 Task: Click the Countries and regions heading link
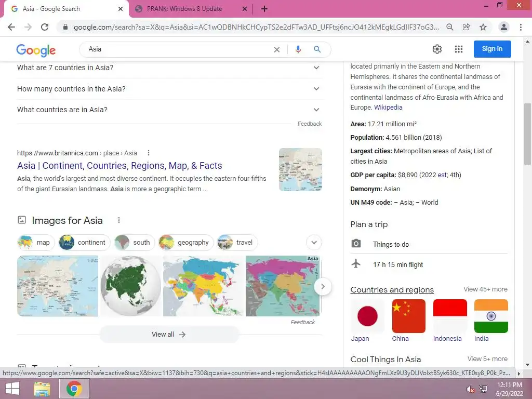coord(392,290)
